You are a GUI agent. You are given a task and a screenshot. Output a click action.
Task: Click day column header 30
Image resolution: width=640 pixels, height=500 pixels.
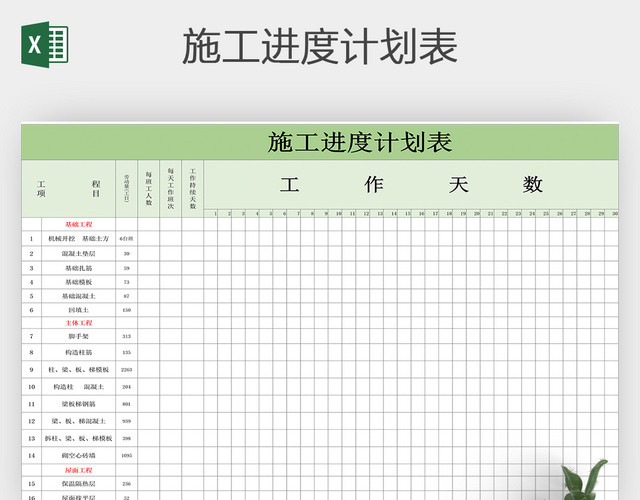611,213
